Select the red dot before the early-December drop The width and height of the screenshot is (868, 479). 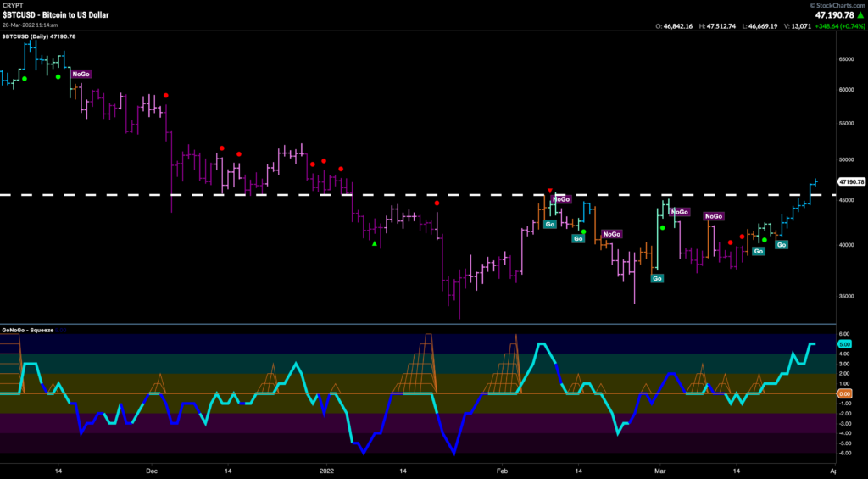(165, 95)
